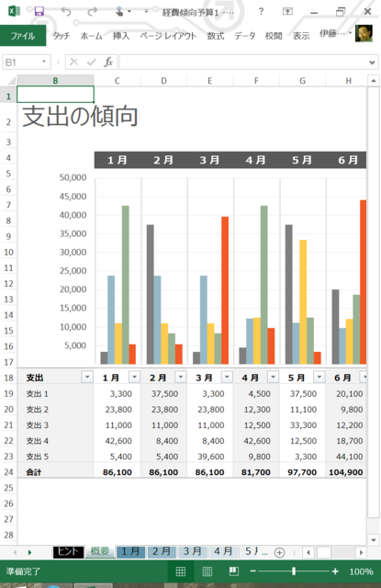Switch to Page Break Preview icon

[234, 571]
